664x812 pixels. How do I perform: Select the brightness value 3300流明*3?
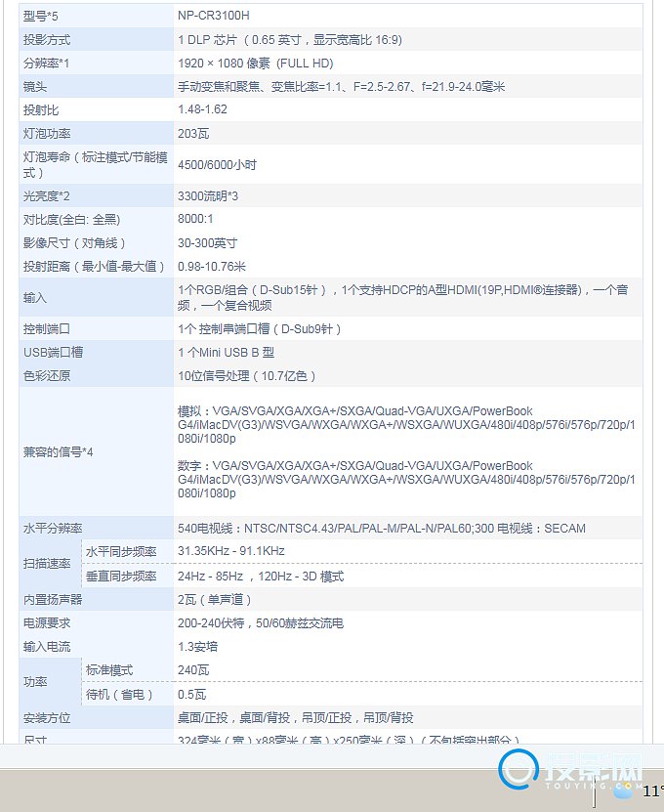208,196
